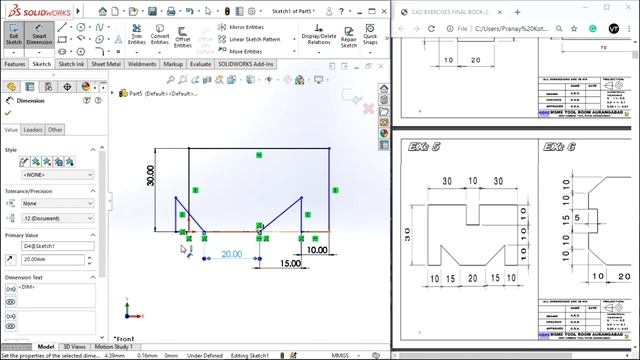Screen dimensions: 640x360
Task: Collapse the Dimension Text section
Action: (93, 277)
